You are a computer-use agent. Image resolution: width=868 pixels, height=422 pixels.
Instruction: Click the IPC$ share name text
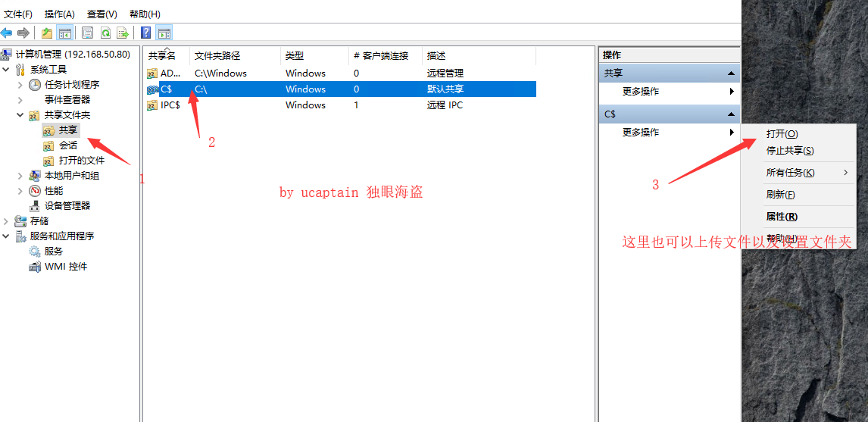point(170,105)
